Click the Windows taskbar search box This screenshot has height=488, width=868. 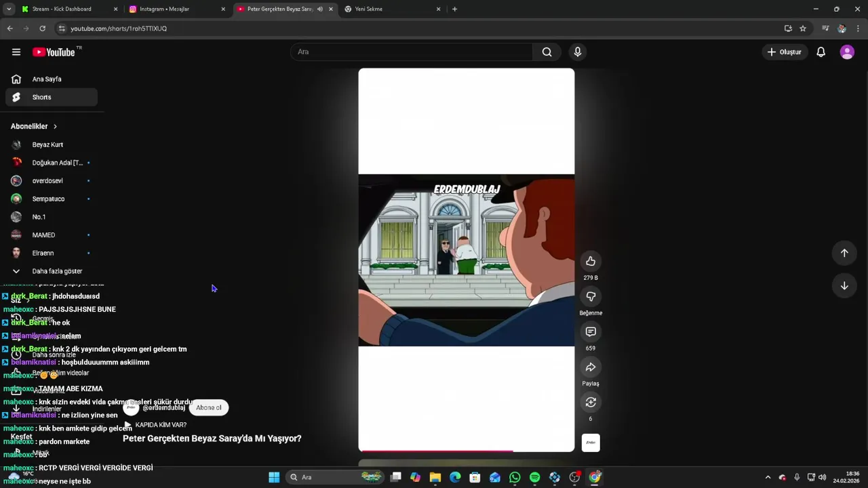click(335, 477)
